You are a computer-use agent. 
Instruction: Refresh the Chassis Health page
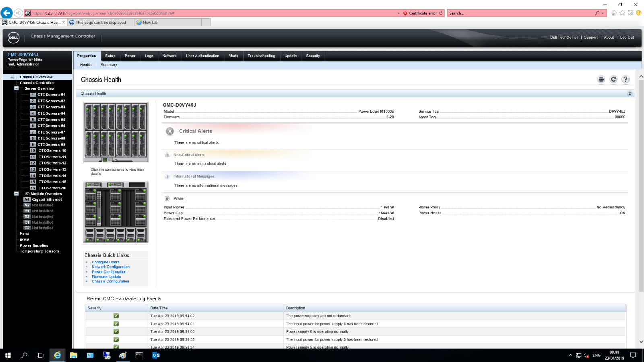[613, 80]
